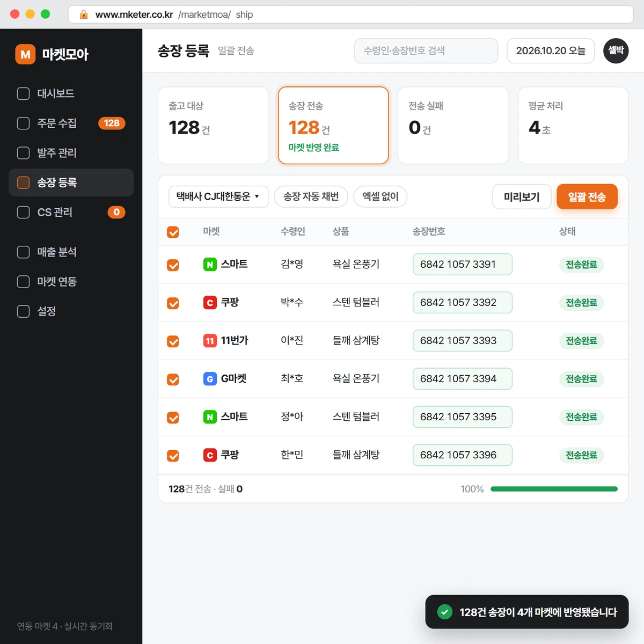This screenshot has height=644, width=644.
Task: Click the 엑셀 없이 chip
Action: click(x=380, y=196)
